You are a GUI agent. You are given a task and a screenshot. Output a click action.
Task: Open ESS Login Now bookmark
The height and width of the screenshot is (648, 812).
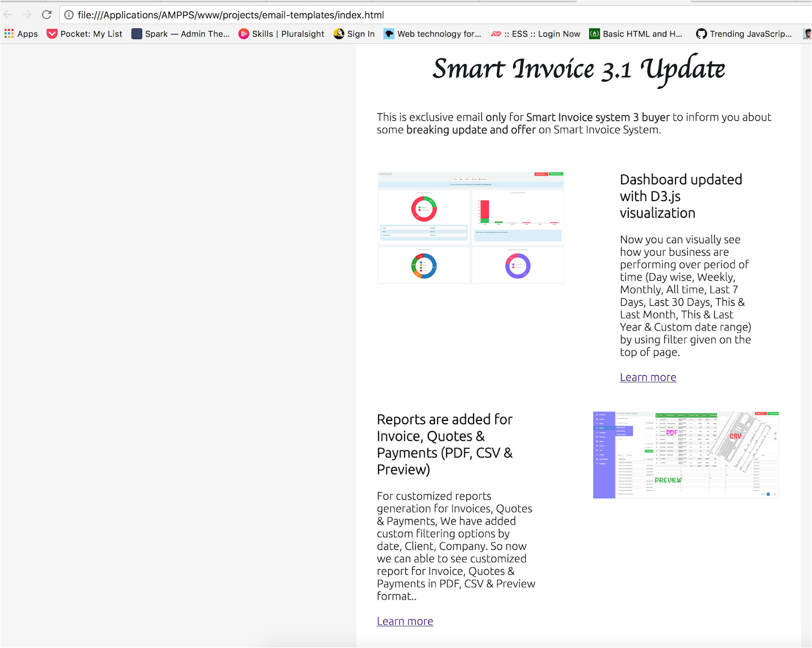tap(536, 34)
